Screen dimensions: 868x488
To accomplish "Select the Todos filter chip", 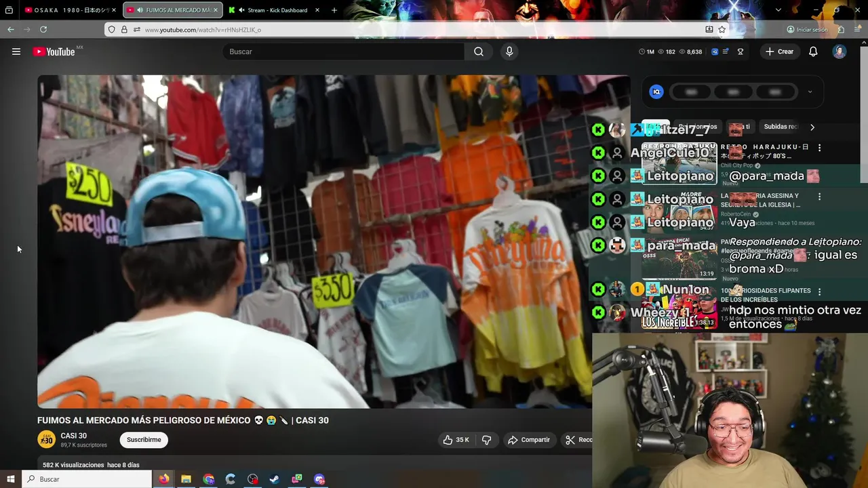I will (x=656, y=127).
